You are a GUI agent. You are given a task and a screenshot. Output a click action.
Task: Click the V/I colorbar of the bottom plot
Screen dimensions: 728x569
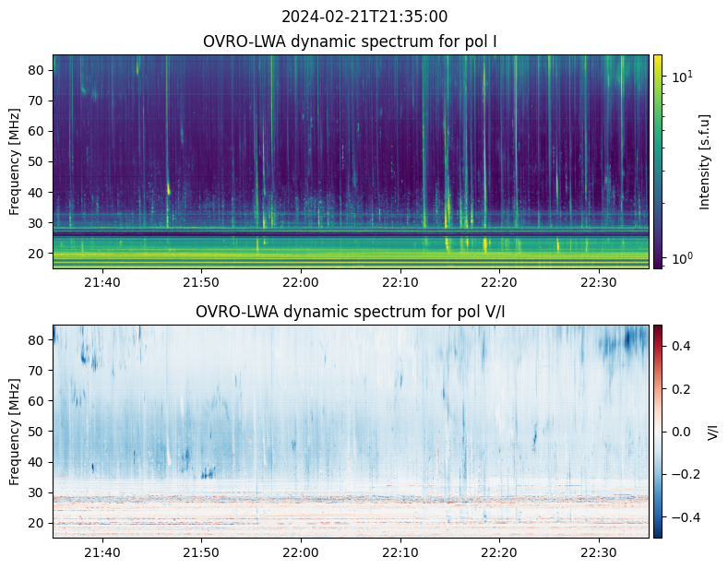pyautogui.click(x=658, y=431)
